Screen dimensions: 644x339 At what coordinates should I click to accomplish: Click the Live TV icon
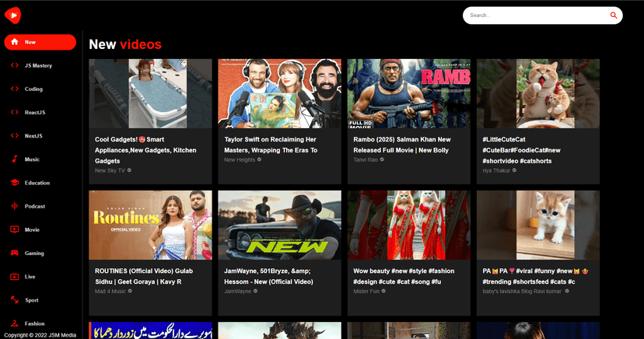tap(14, 276)
